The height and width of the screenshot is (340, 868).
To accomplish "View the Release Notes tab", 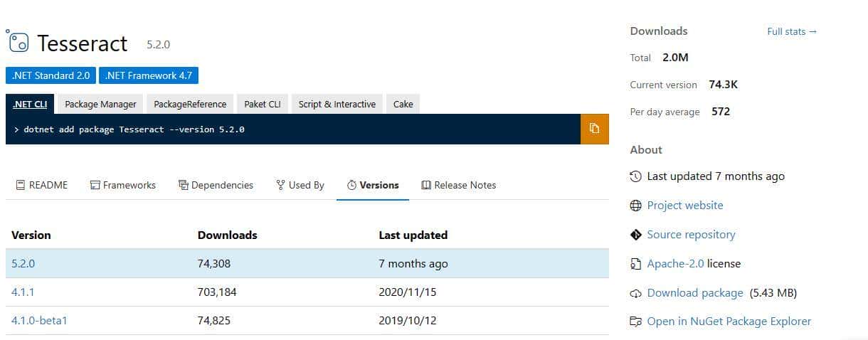I will pyautogui.click(x=459, y=185).
